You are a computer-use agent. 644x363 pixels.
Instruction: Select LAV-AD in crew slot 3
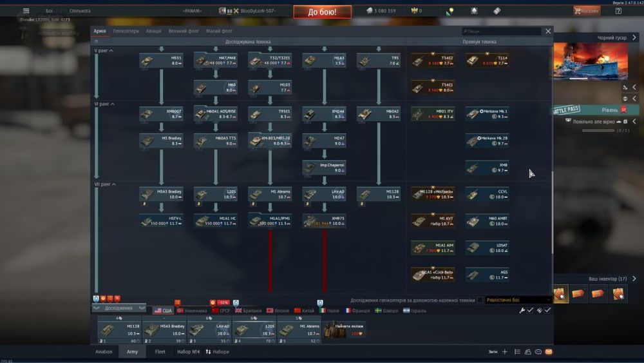coord(209,329)
